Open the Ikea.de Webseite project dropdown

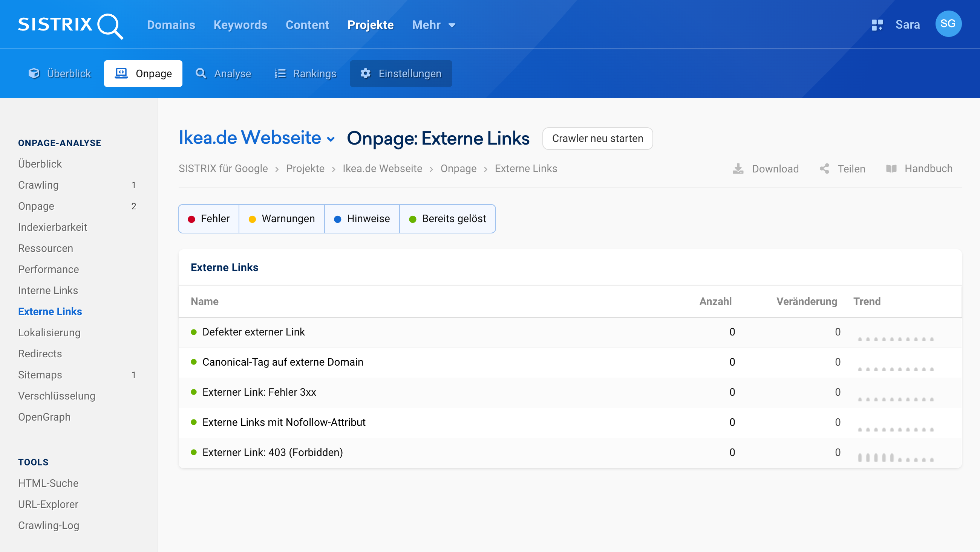click(x=330, y=139)
